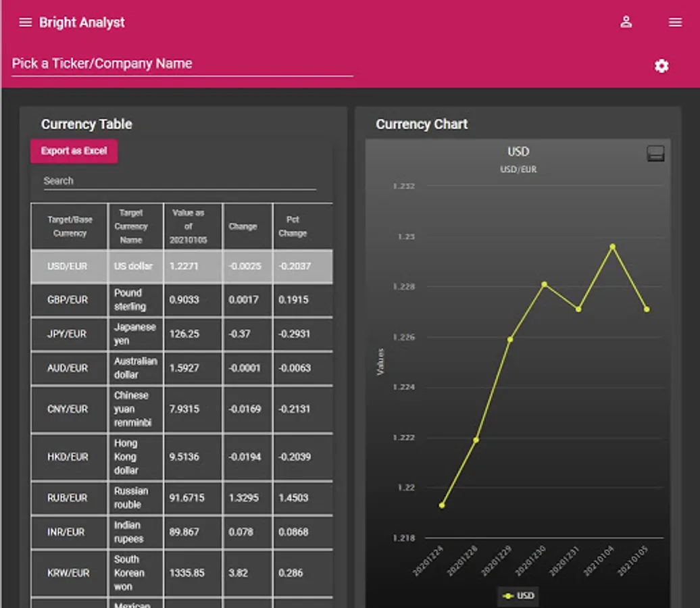
Task: Select the AUD/EUR row cell
Action: coord(70,368)
